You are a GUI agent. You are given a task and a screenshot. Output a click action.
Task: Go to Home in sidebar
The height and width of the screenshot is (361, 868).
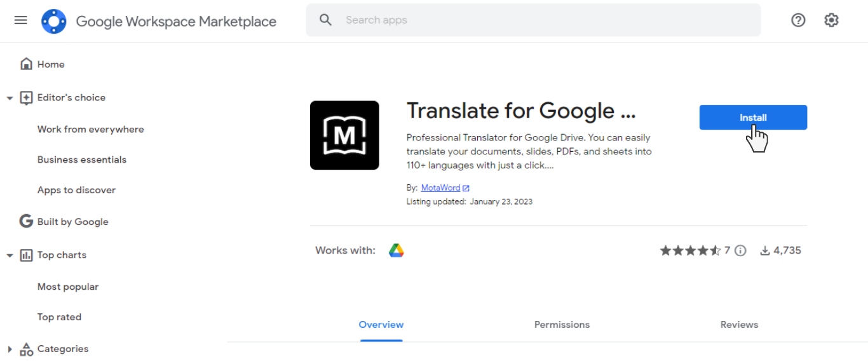pos(51,64)
